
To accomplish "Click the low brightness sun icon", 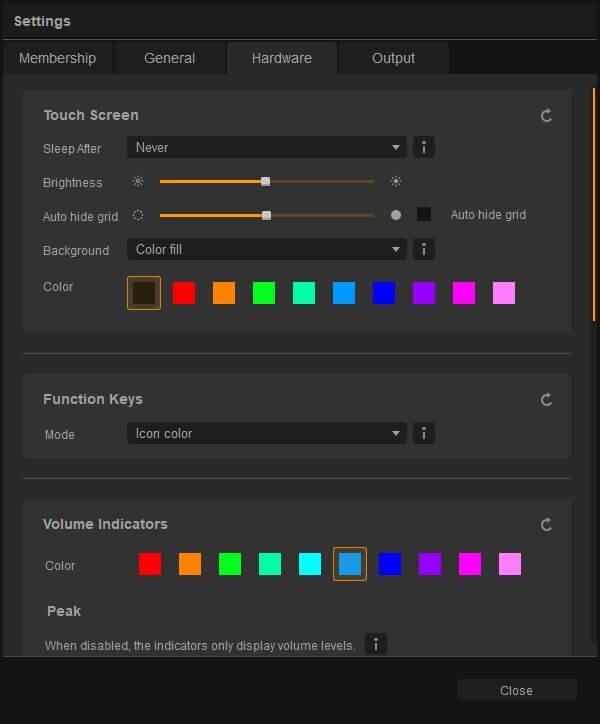I will (138, 181).
